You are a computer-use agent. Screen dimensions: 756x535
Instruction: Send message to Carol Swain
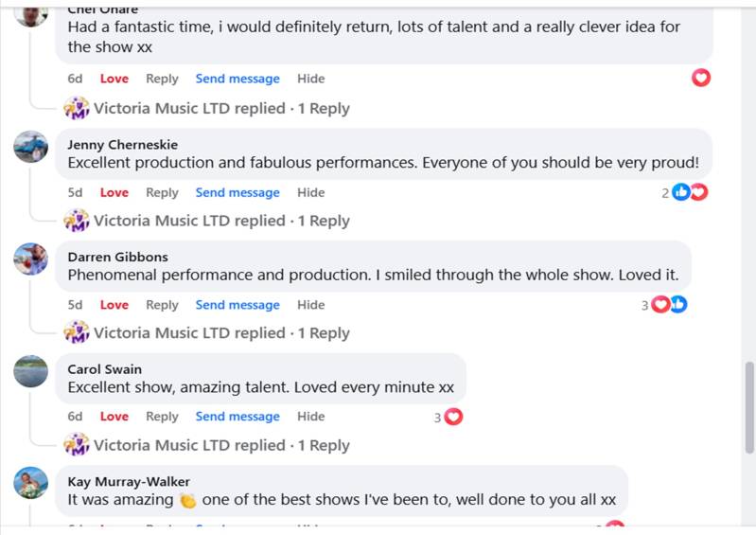click(237, 417)
